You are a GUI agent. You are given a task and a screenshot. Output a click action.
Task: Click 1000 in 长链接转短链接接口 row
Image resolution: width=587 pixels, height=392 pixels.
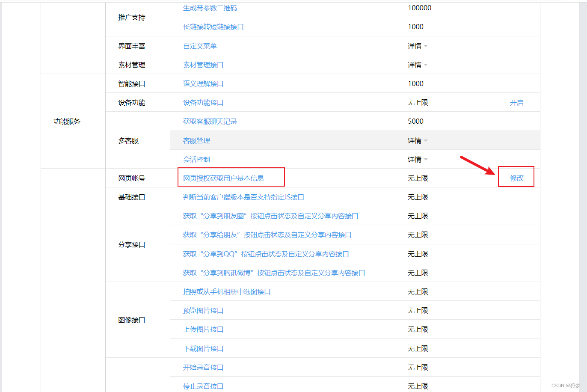point(415,27)
